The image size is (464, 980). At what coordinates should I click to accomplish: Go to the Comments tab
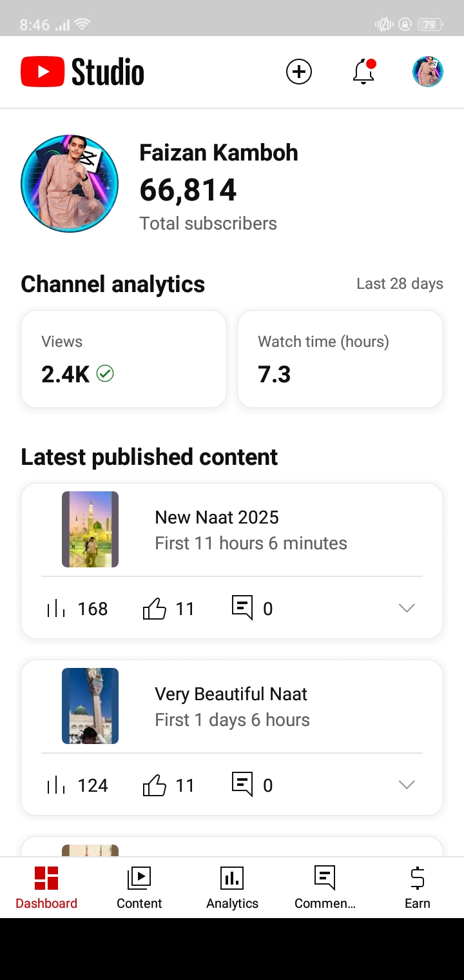[x=325, y=887]
